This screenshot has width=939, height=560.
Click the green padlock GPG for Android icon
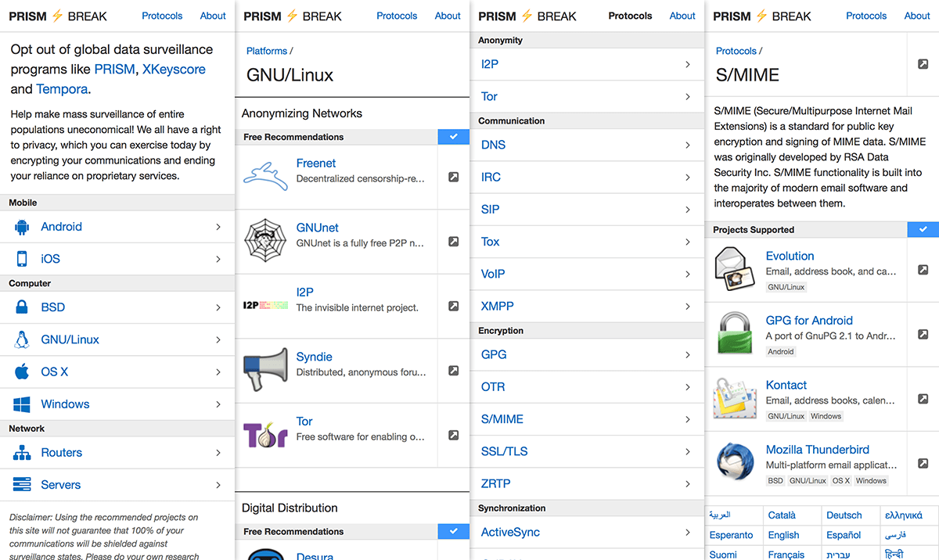(735, 334)
